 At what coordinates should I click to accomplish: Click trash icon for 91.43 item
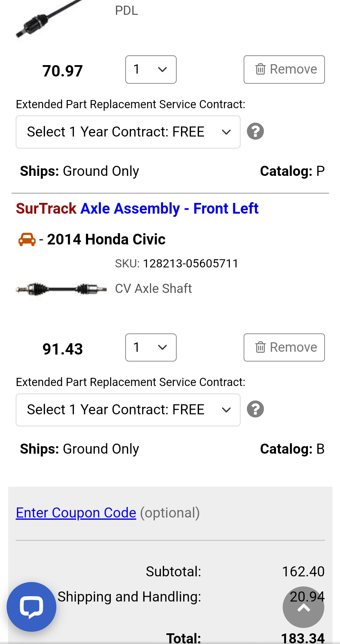[260, 347]
